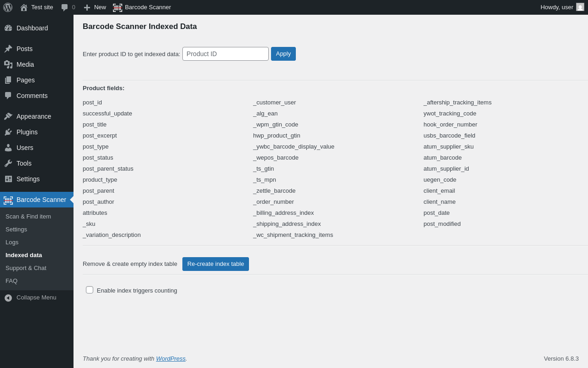Click the New plus icon
588x368 pixels.
[x=87, y=7]
